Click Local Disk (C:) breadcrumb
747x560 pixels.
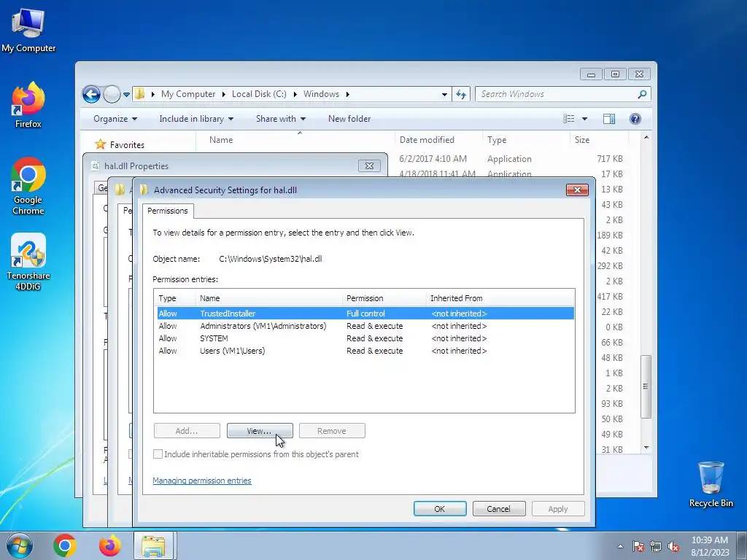[259, 94]
